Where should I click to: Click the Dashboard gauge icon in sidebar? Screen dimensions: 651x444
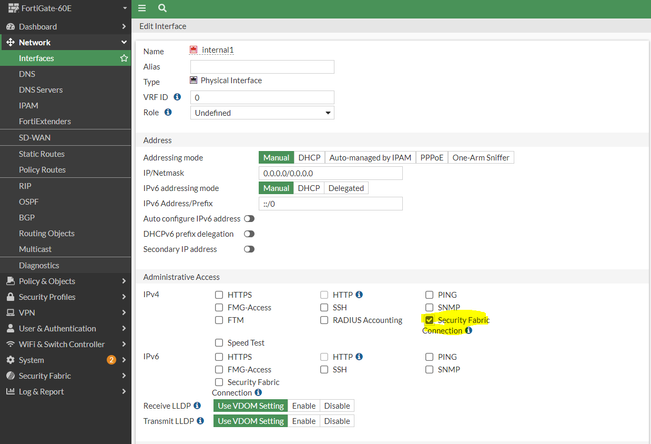[x=10, y=27]
